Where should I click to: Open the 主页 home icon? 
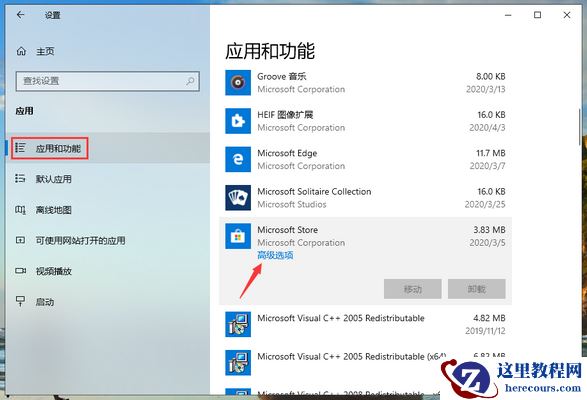point(21,51)
